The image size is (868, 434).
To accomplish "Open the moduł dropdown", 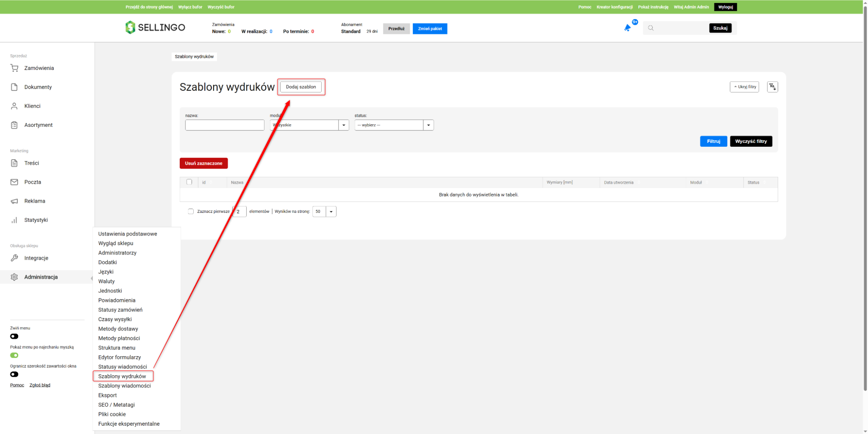I will [x=309, y=125].
